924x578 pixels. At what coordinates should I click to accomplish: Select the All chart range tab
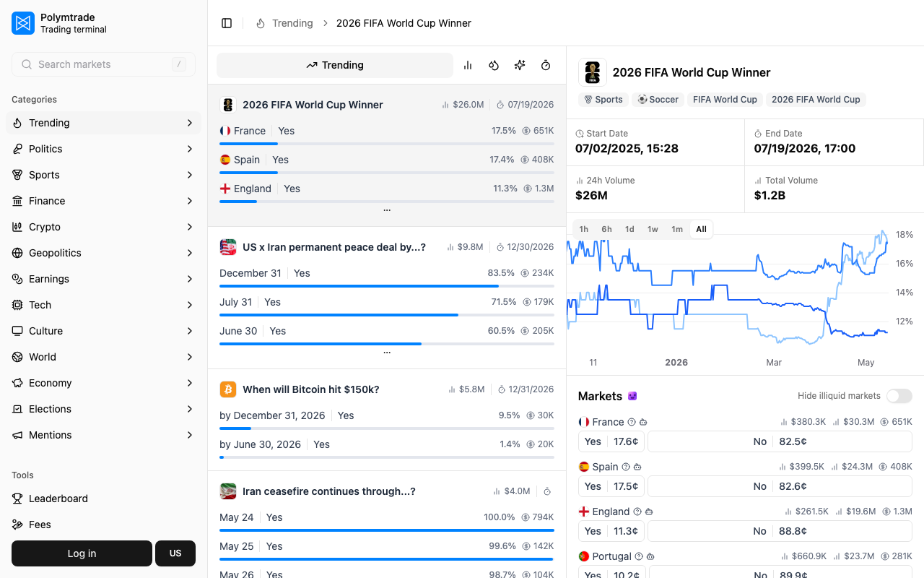[x=702, y=229]
